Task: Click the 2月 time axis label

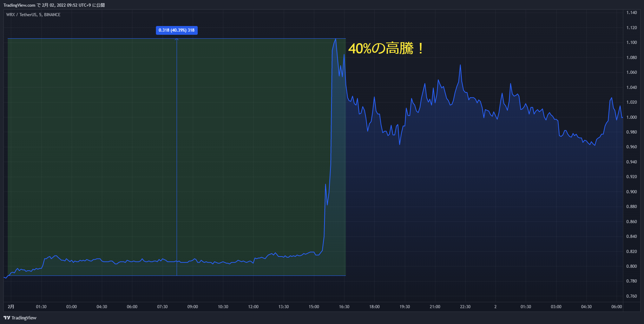Action: [11, 307]
